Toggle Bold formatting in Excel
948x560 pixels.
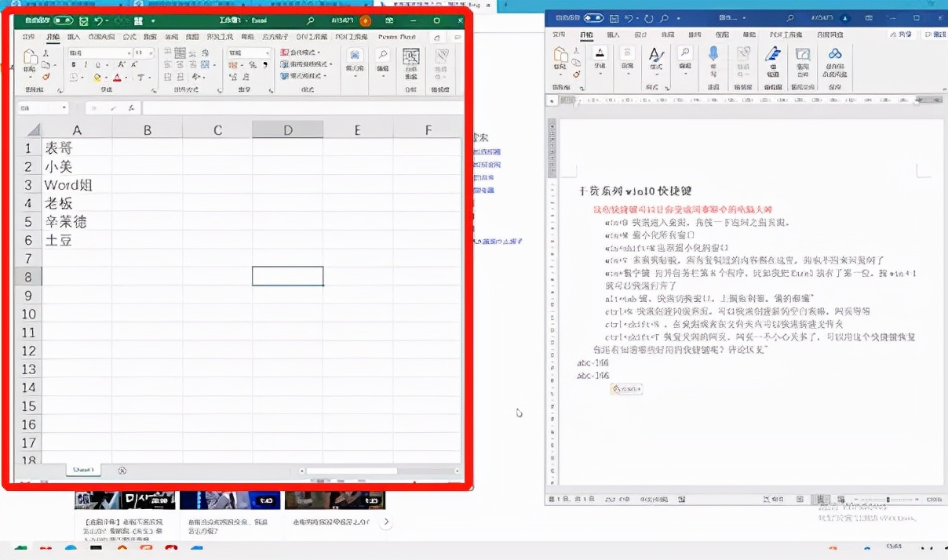(x=72, y=64)
